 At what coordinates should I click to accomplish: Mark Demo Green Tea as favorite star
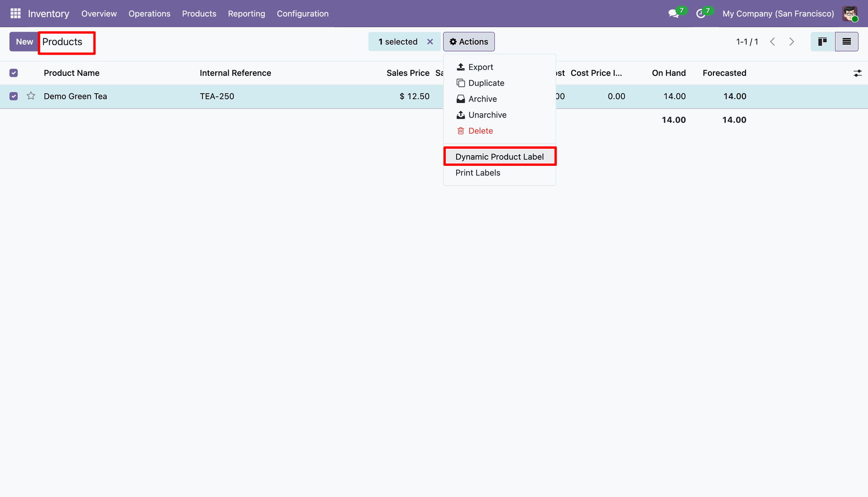pyautogui.click(x=31, y=96)
